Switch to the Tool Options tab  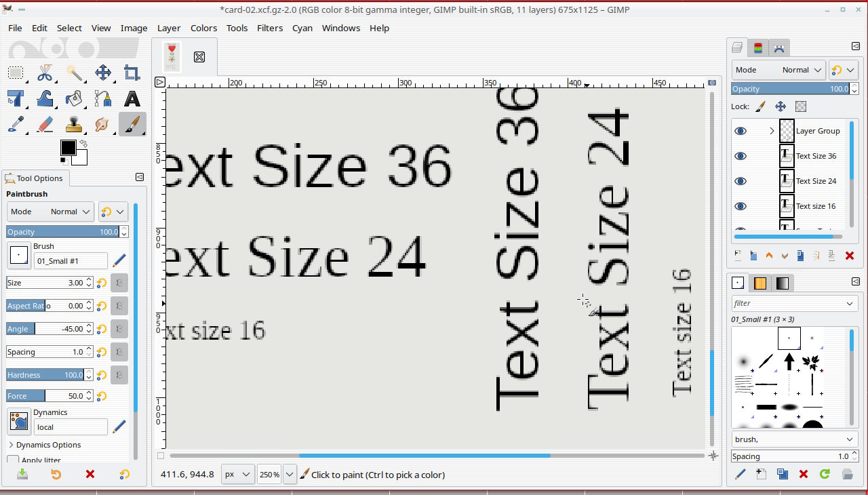[x=34, y=178]
